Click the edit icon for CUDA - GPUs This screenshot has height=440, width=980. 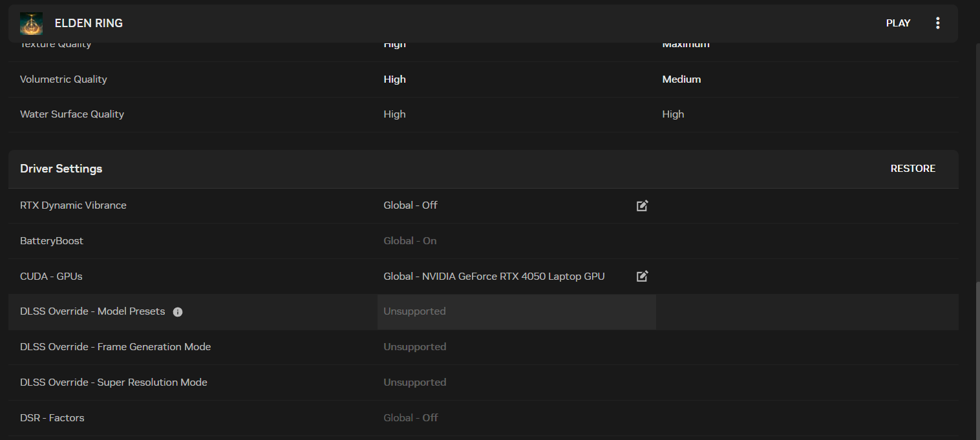(x=642, y=277)
